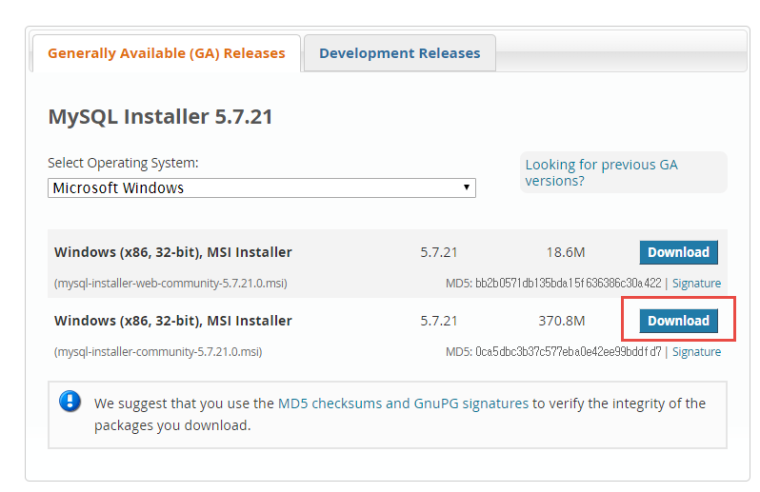
Task: Switch to Generally Available (GA) Releases tab
Action: [x=166, y=53]
